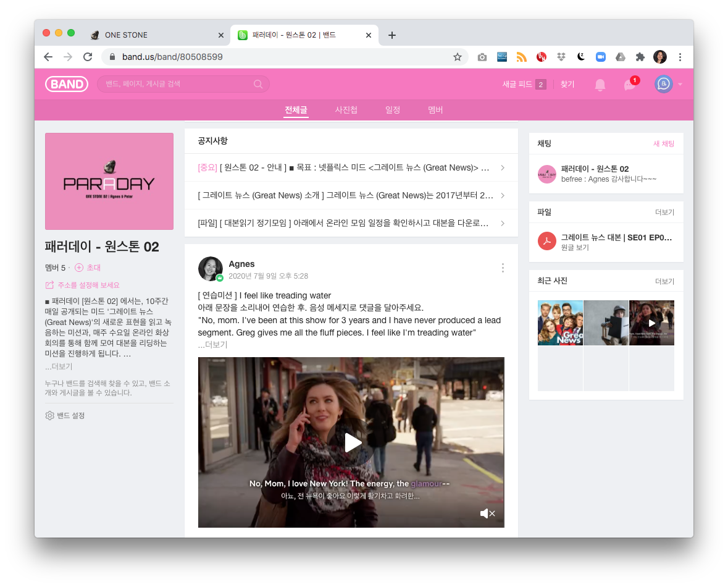Image resolution: width=728 pixels, height=587 pixels.
Task: Toggle dark mode via the moon extension icon
Action: pyautogui.click(x=581, y=56)
